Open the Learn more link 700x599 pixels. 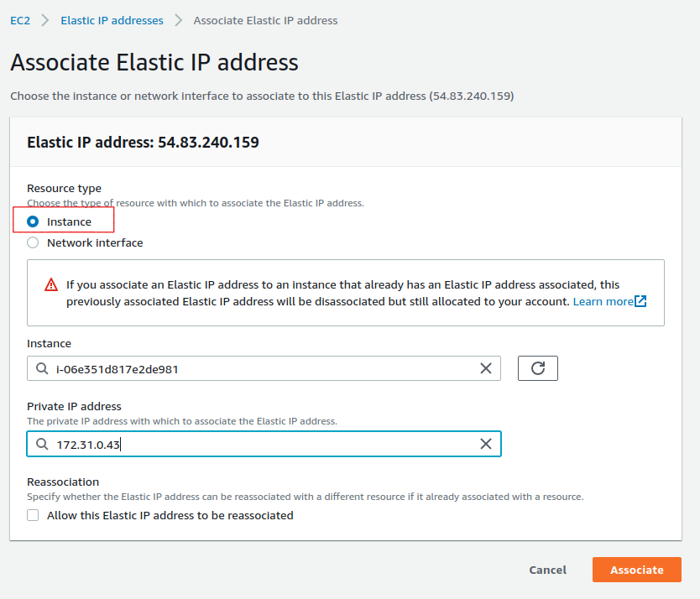[602, 300]
